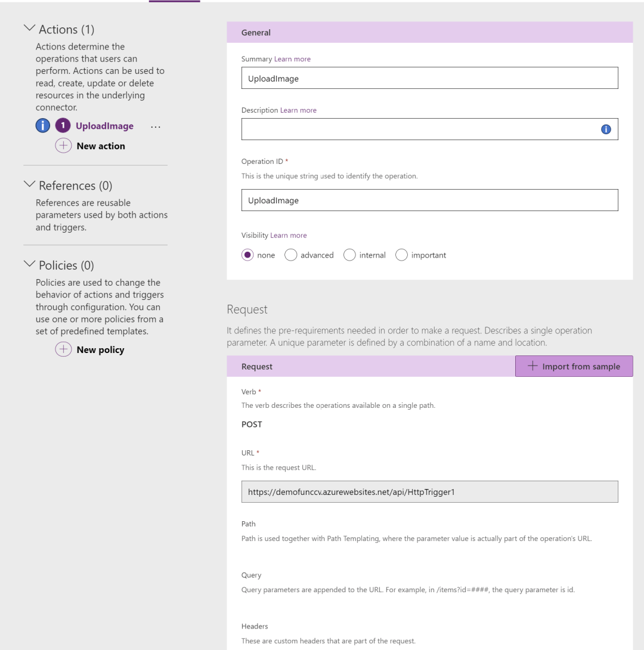644x650 pixels.
Task: Click the numbered badge for UploadImage action
Action: tap(63, 126)
